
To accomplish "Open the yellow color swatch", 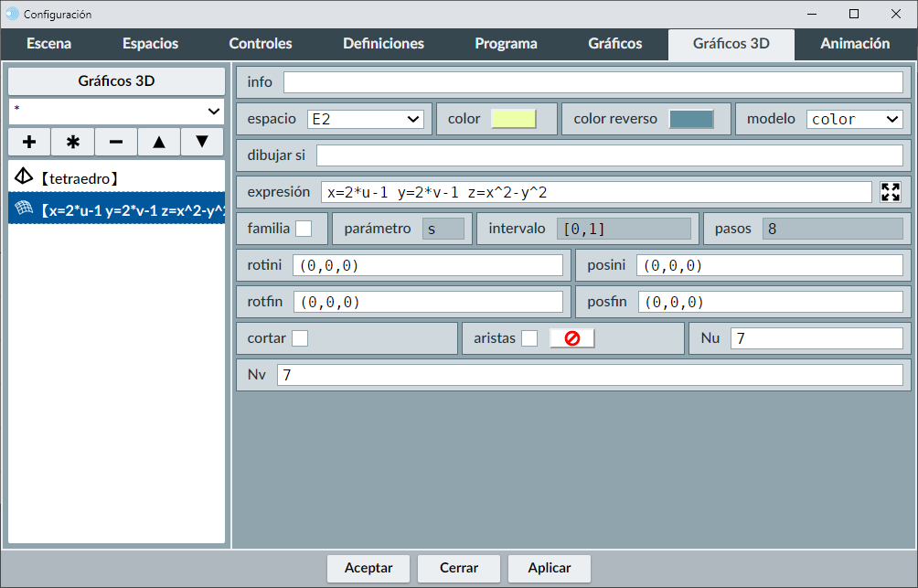I will 513,119.
